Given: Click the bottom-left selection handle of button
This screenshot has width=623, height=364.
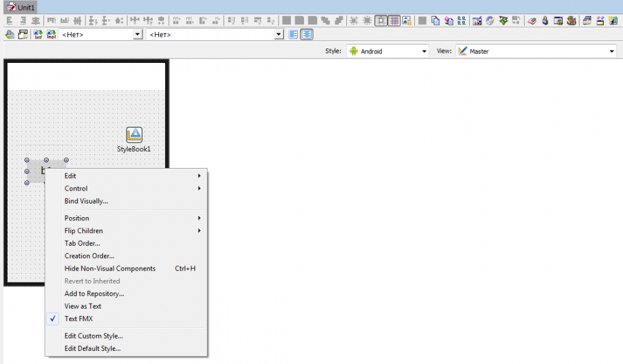Looking at the screenshot, I should point(27,183).
